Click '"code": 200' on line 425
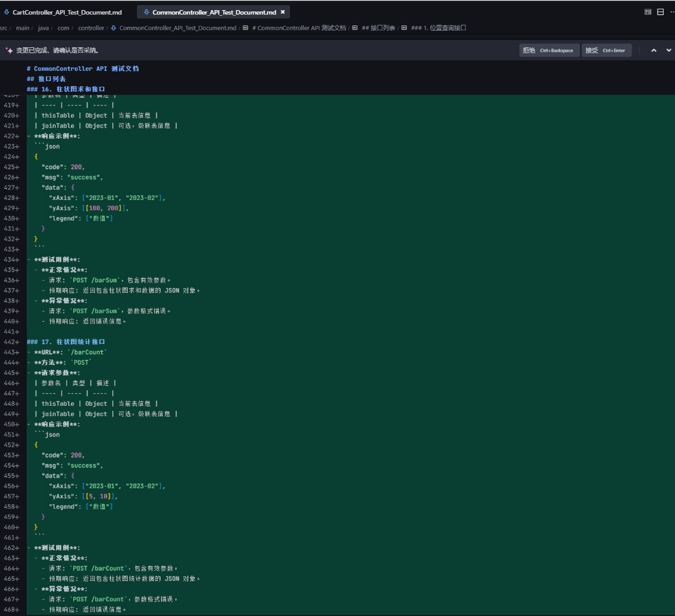 [63, 167]
